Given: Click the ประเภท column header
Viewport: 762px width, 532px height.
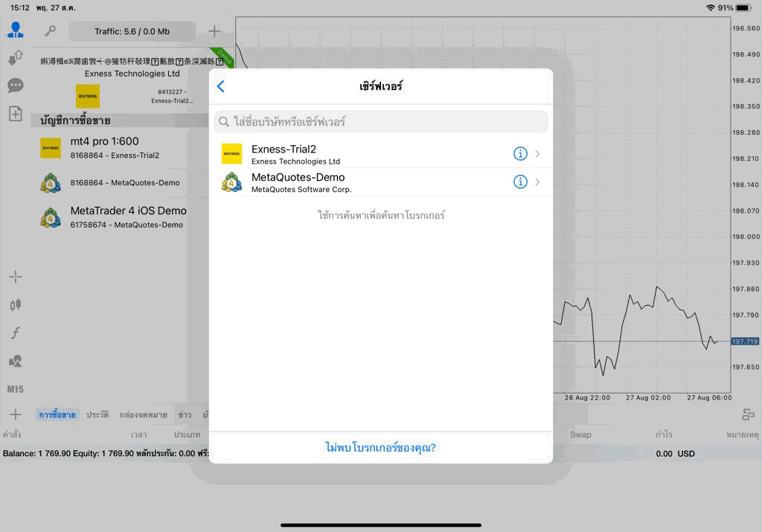Looking at the screenshot, I should tap(187, 435).
